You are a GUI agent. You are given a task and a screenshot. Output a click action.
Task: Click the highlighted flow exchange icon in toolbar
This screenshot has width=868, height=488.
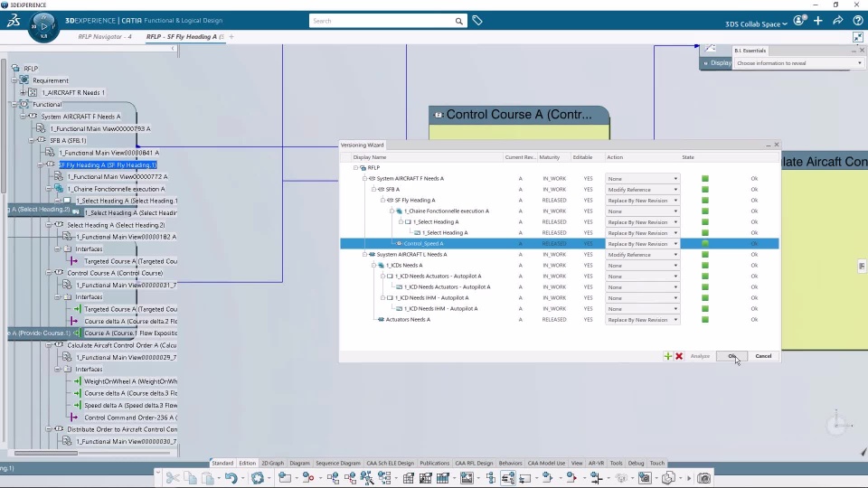tap(507, 477)
